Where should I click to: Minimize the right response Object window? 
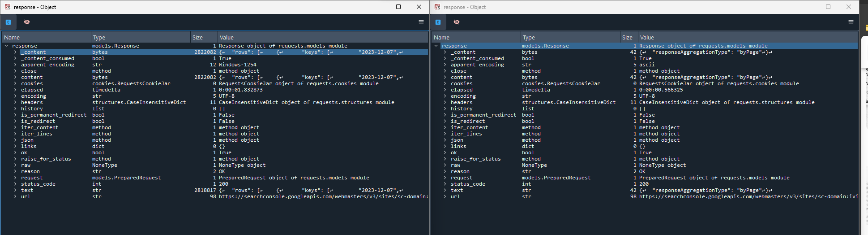pyautogui.click(x=808, y=7)
